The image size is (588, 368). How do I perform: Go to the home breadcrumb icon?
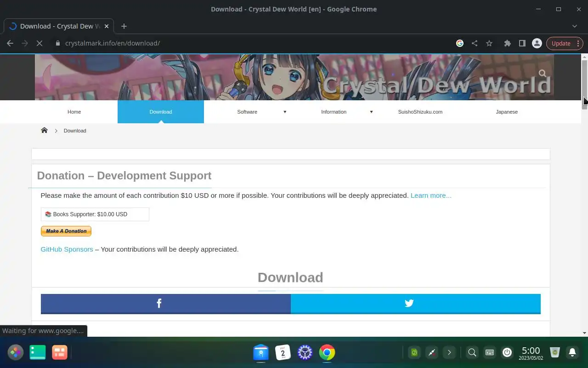(x=44, y=130)
